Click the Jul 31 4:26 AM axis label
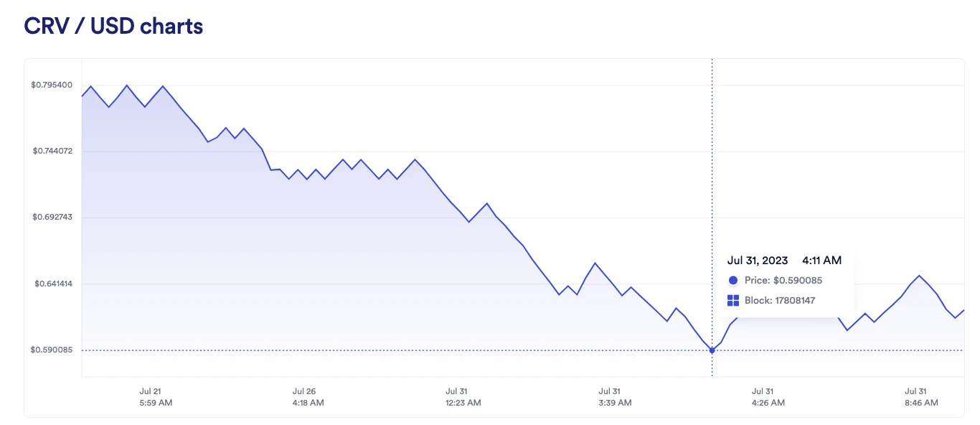This screenshot has width=980, height=425. click(768, 397)
